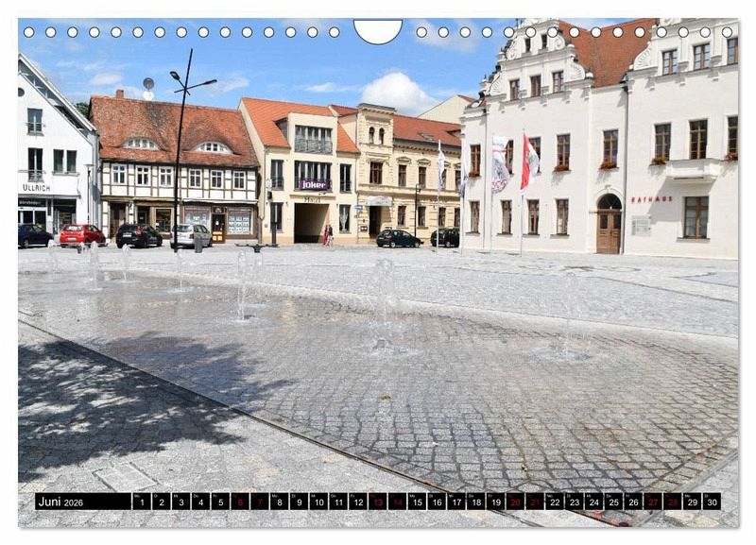The height and width of the screenshot is (545, 756).
Task: Select red weekend date 6
Action: [240, 502]
